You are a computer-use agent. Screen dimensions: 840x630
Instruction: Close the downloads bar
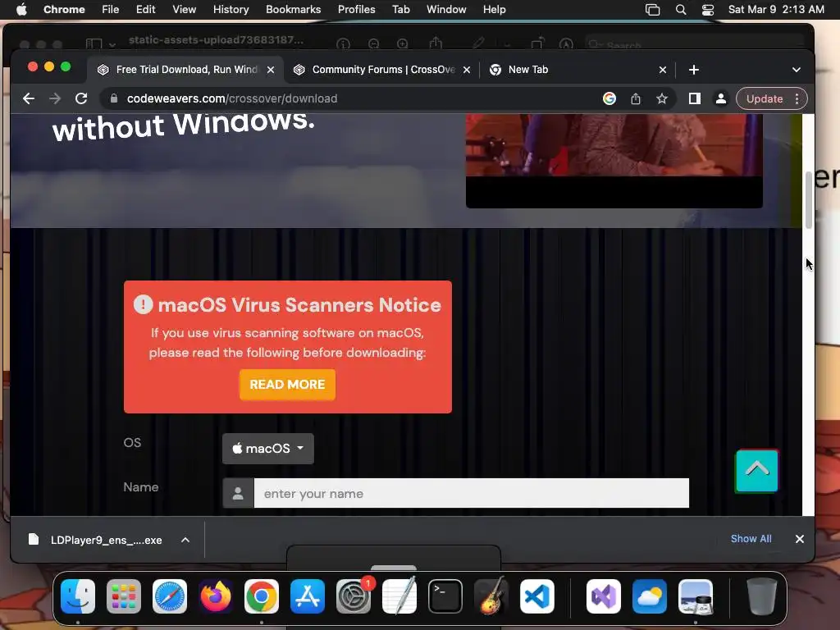tap(799, 539)
